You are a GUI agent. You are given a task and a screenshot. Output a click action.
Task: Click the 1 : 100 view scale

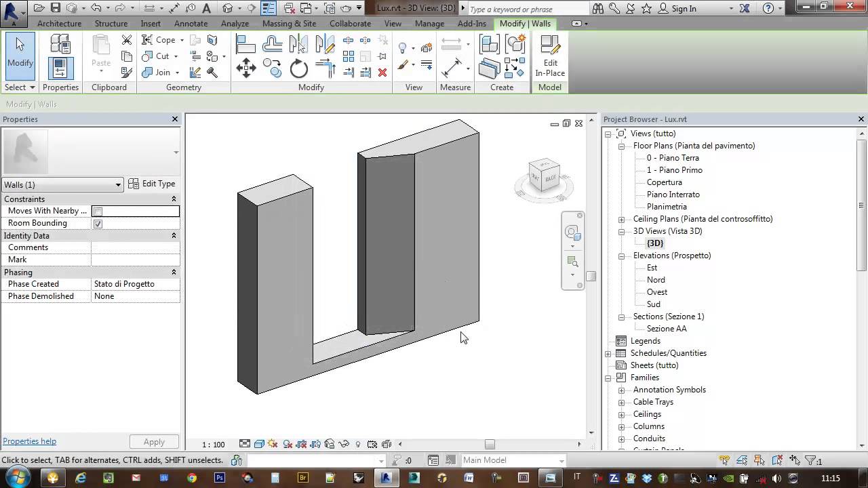[x=213, y=445]
